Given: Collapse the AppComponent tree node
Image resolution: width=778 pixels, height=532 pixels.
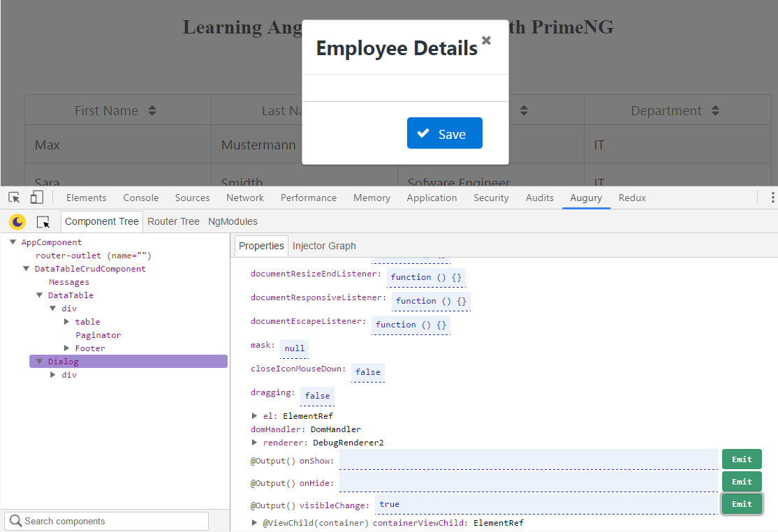Looking at the screenshot, I should click(x=13, y=242).
